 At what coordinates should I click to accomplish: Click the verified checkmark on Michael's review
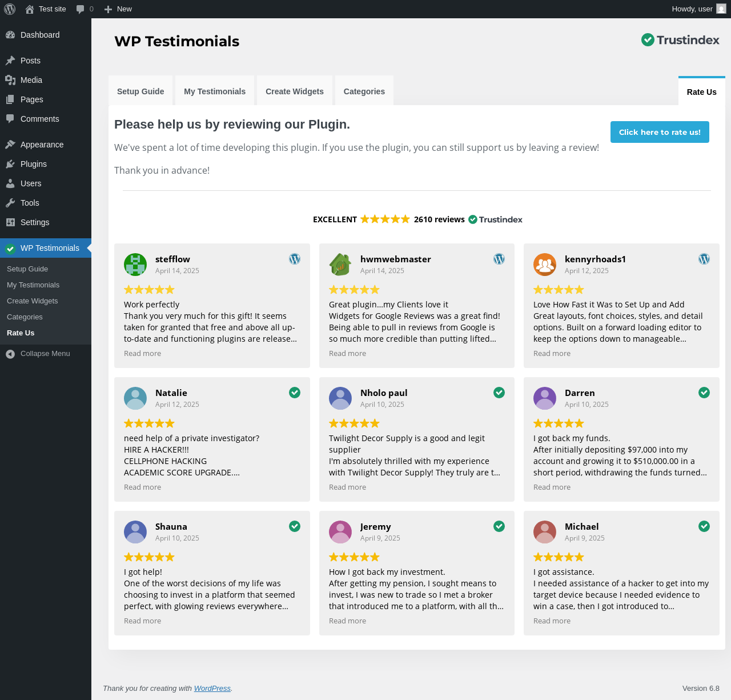point(704,526)
